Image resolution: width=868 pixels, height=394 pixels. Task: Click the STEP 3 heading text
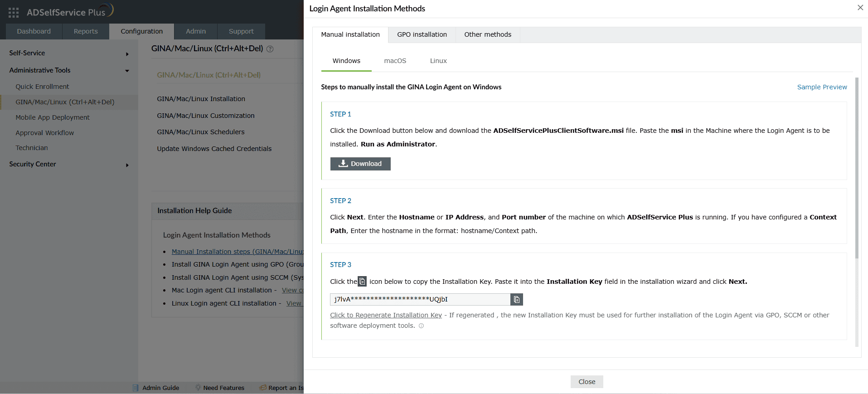(x=340, y=265)
